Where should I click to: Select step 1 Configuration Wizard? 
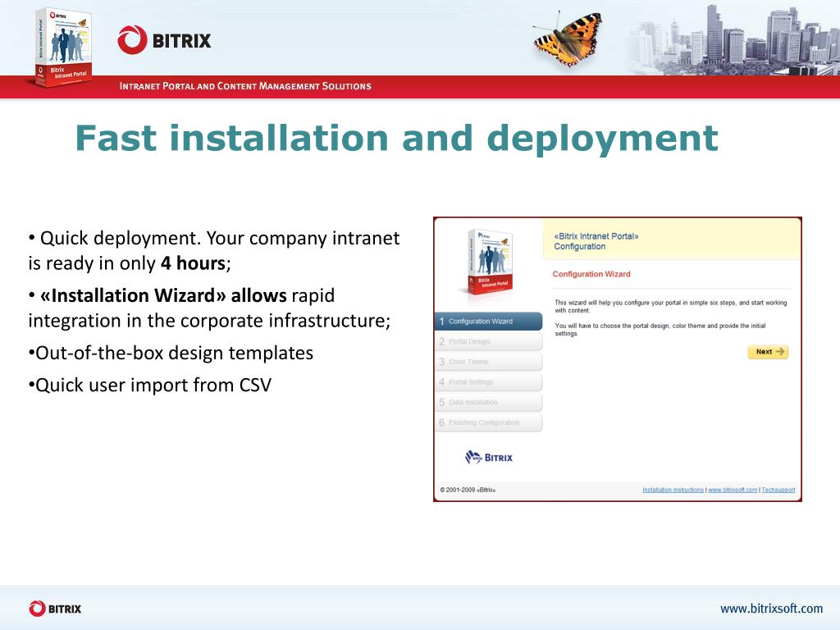point(489,322)
